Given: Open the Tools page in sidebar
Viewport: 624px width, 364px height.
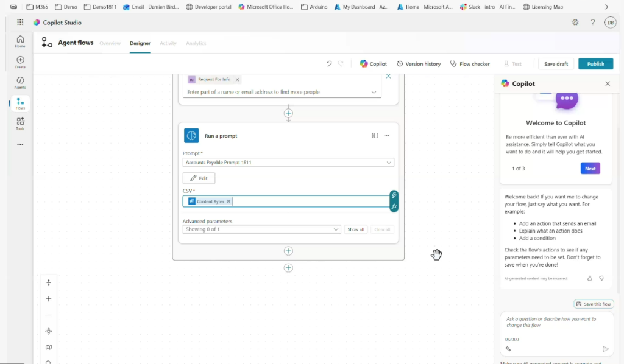Looking at the screenshot, I should pyautogui.click(x=20, y=124).
